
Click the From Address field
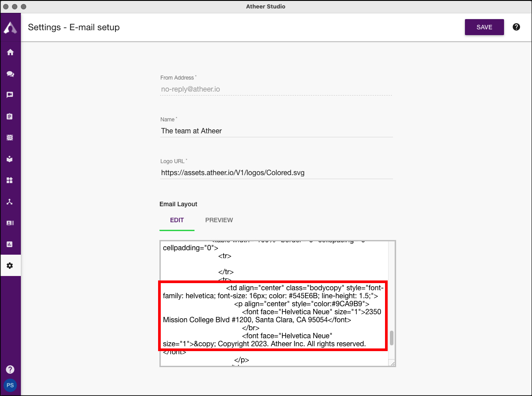tap(276, 89)
